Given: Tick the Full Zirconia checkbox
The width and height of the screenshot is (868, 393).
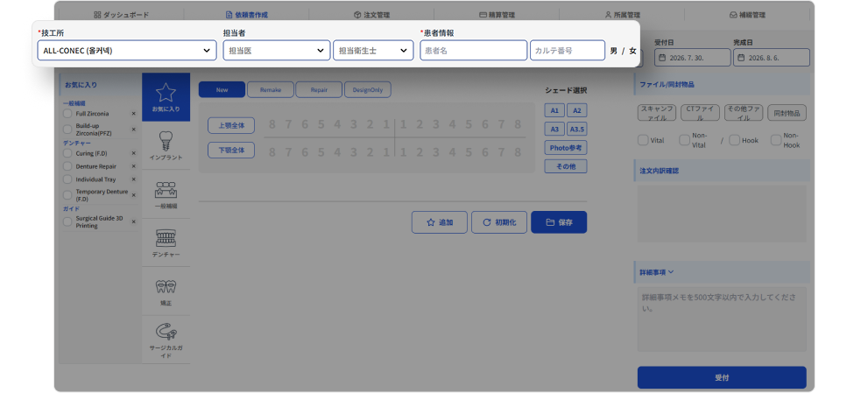Looking at the screenshot, I should [x=67, y=114].
